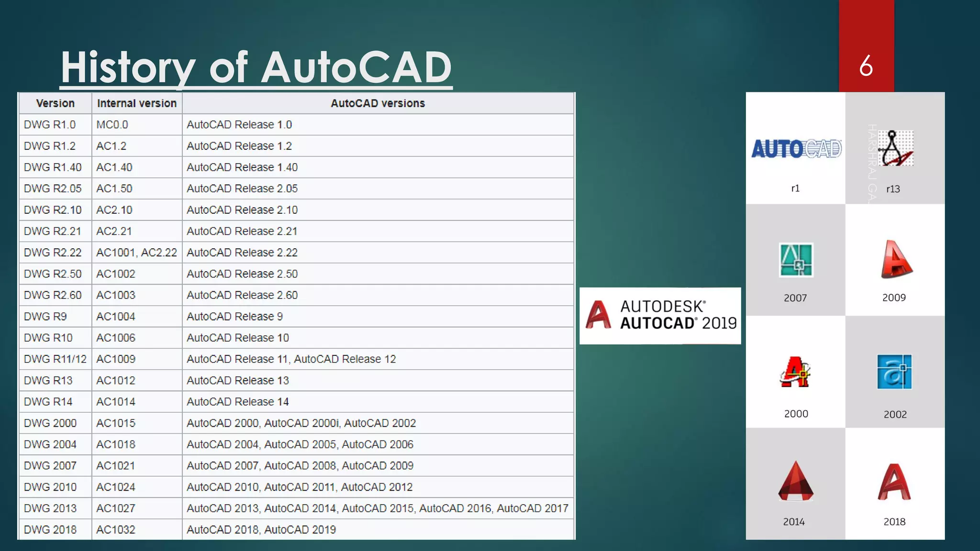Screen dimensions: 980x551
Task: Select the AC1004 cell
Action: pyautogui.click(x=137, y=317)
